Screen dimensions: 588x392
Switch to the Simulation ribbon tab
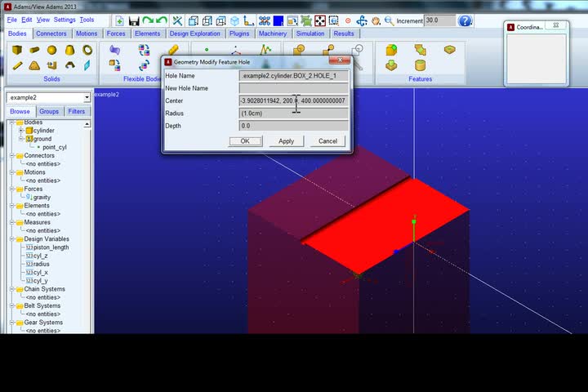tap(310, 33)
